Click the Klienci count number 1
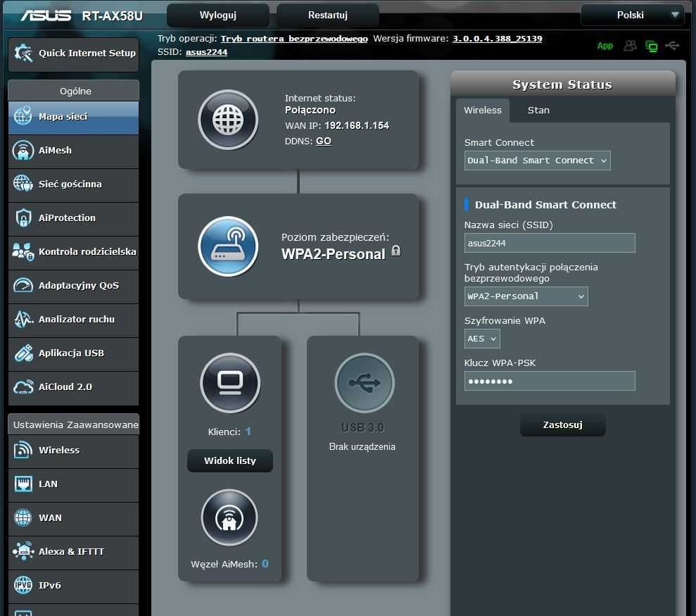 pos(248,432)
